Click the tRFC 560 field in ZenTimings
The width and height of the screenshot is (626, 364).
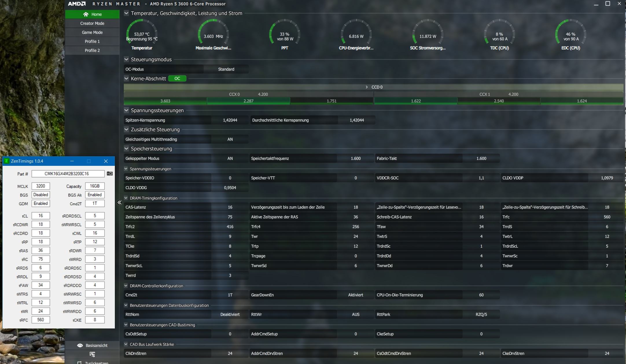tap(40, 320)
